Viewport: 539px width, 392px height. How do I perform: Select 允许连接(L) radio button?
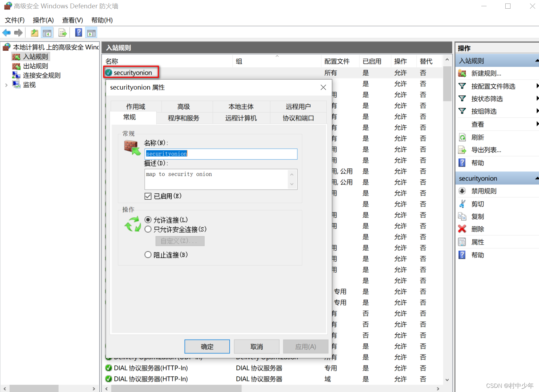click(x=148, y=220)
